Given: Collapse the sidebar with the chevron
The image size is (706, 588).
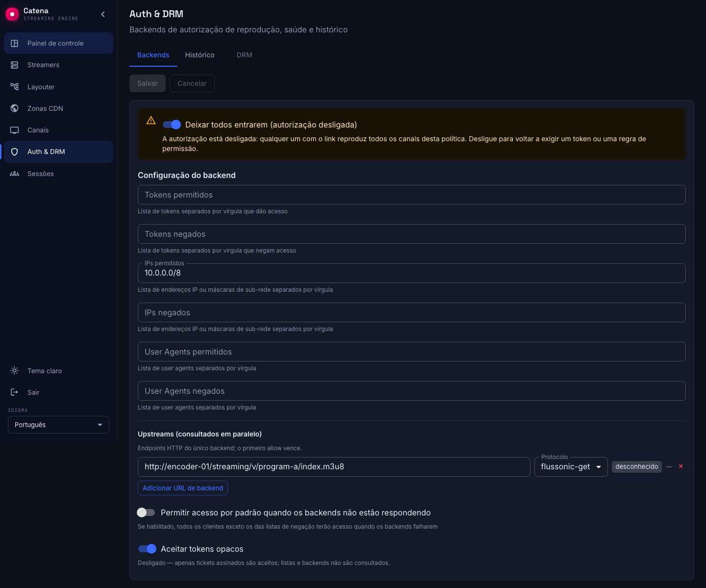Looking at the screenshot, I should (103, 14).
